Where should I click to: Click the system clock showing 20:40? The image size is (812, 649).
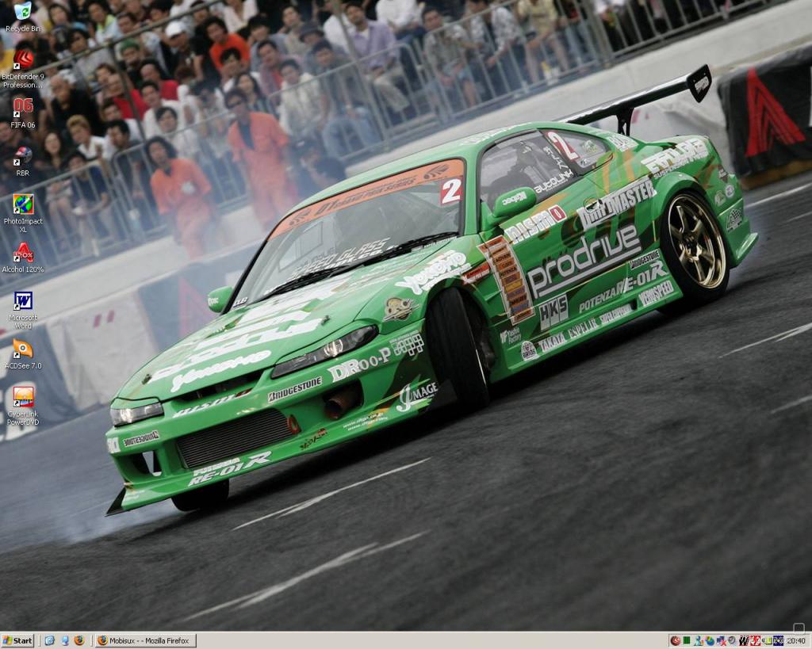pos(796,641)
